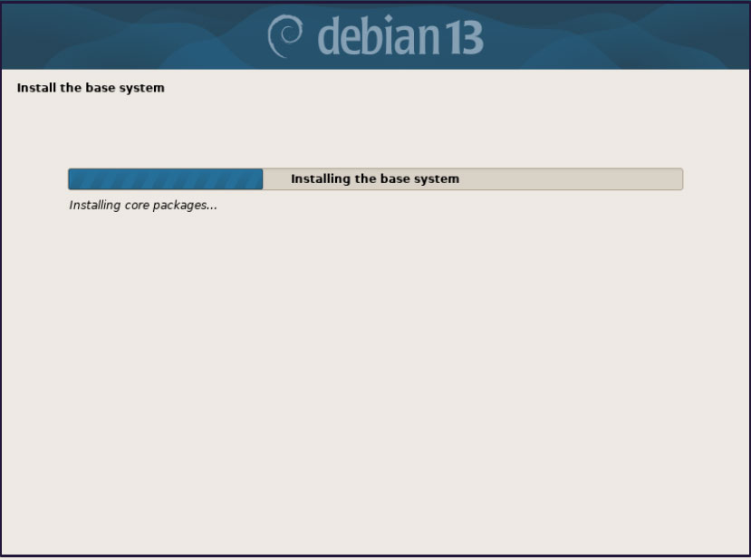Viewport: 751px width, 560px height.
Task: Click the digit '3' in the banner
Action: [472, 38]
